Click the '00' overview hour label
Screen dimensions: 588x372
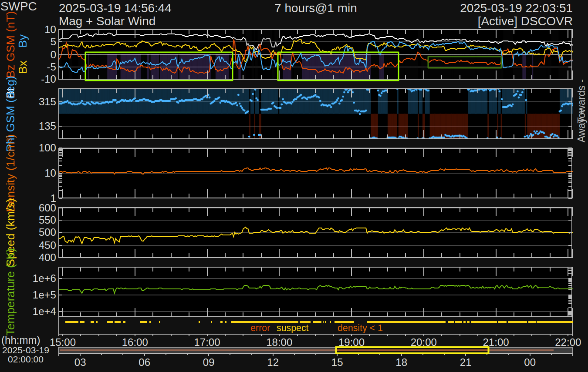pos(530,362)
